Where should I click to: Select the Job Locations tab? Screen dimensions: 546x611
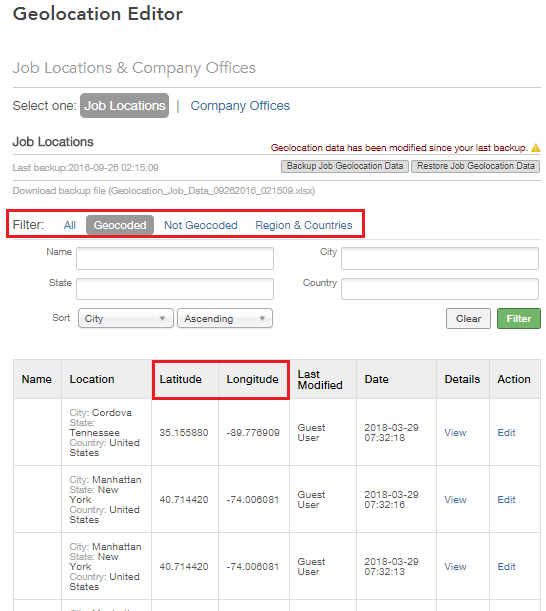125,106
